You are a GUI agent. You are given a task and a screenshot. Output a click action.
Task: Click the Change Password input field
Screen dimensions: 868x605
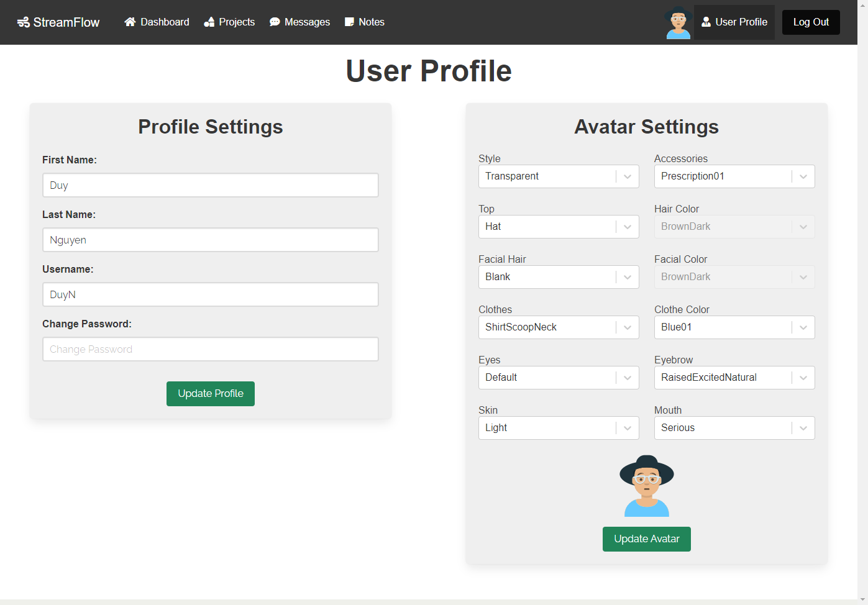(211, 349)
